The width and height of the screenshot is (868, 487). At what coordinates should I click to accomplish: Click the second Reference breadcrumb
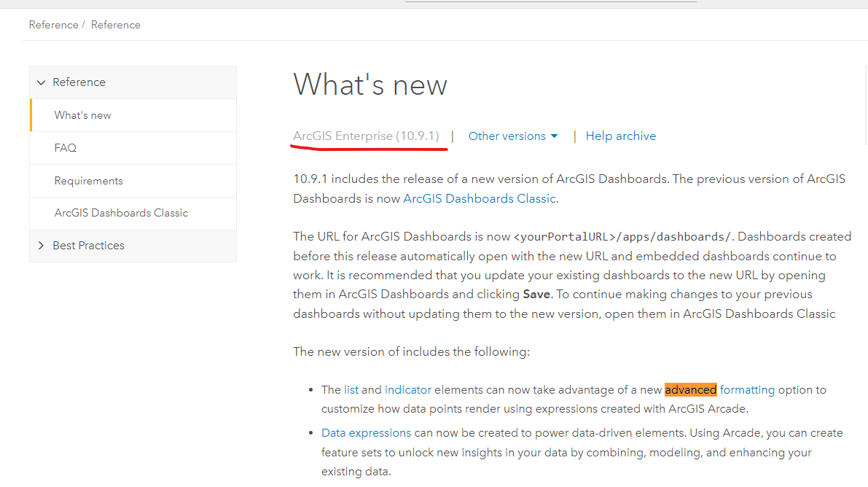click(116, 25)
